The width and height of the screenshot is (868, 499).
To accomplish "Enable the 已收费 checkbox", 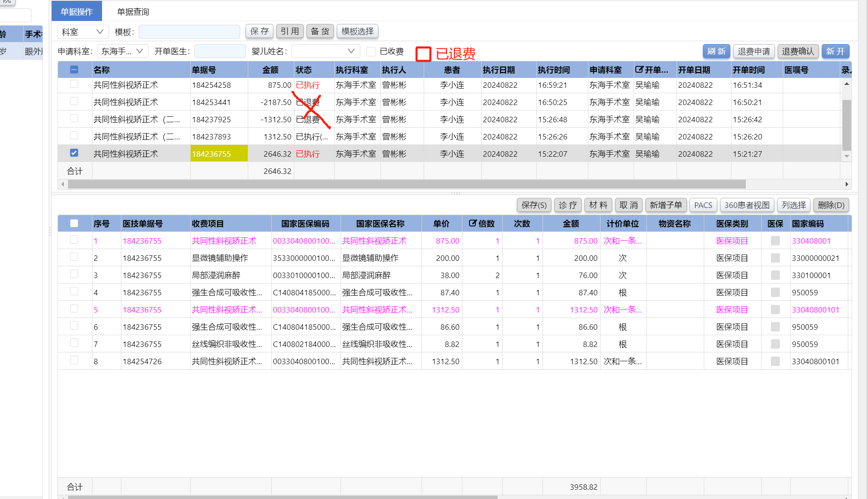I will [370, 51].
